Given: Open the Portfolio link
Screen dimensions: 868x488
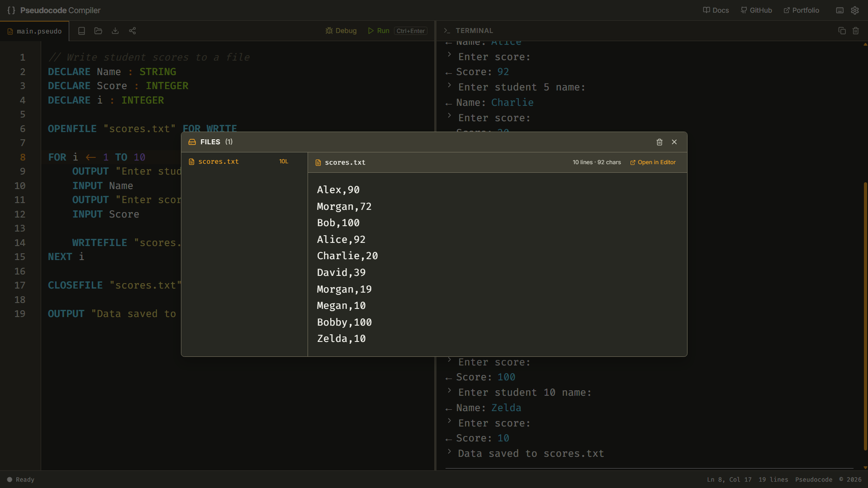Looking at the screenshot, I should pos(801,10).
